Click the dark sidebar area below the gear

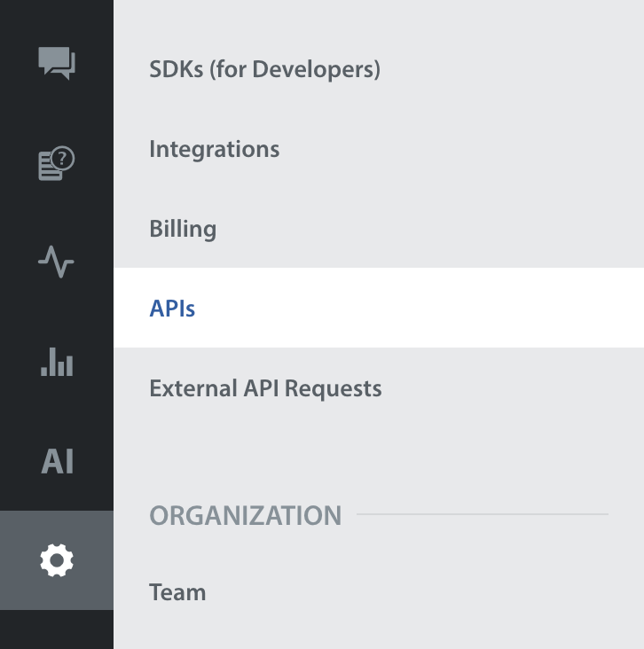[x=57, y=629]
